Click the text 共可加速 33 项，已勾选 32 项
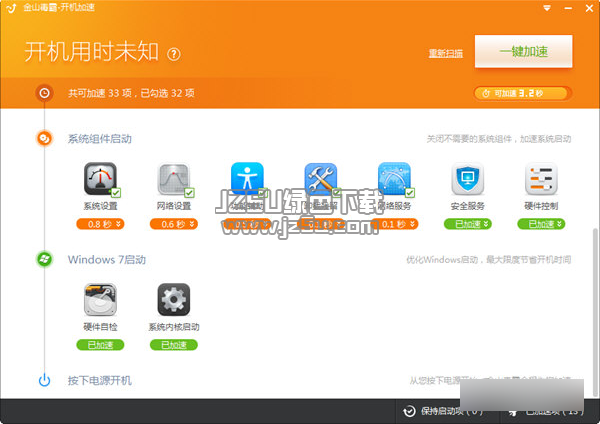Viewport: 600px width, 424px height. point(131,93)
